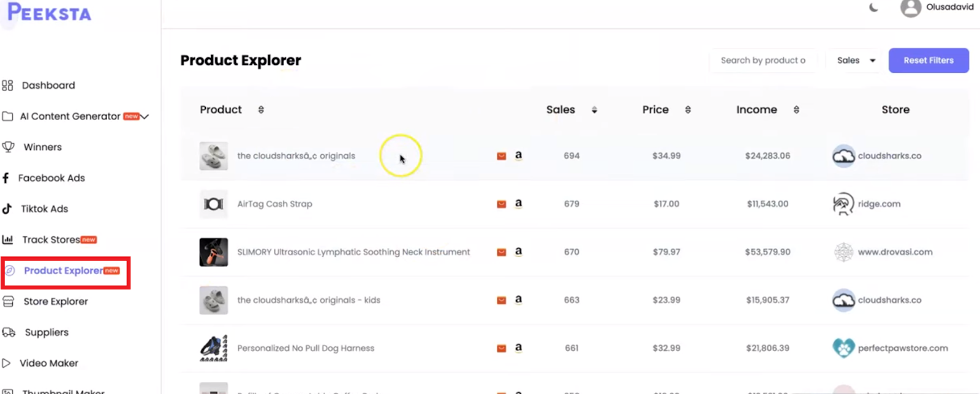980x394 pixels.
Task: Open the Olusadavid user avatar
Action: coord(910,7)
